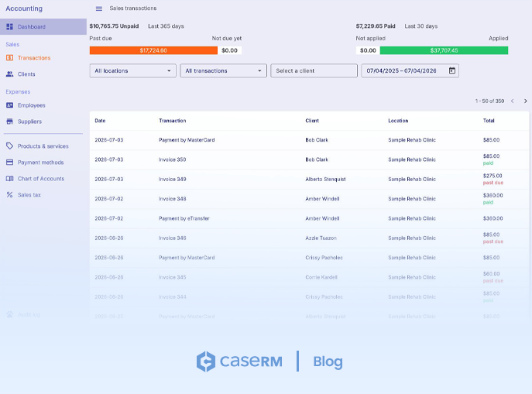Open Clients in the sidebar
532x394 pixels.
click(x=43, y=74)
